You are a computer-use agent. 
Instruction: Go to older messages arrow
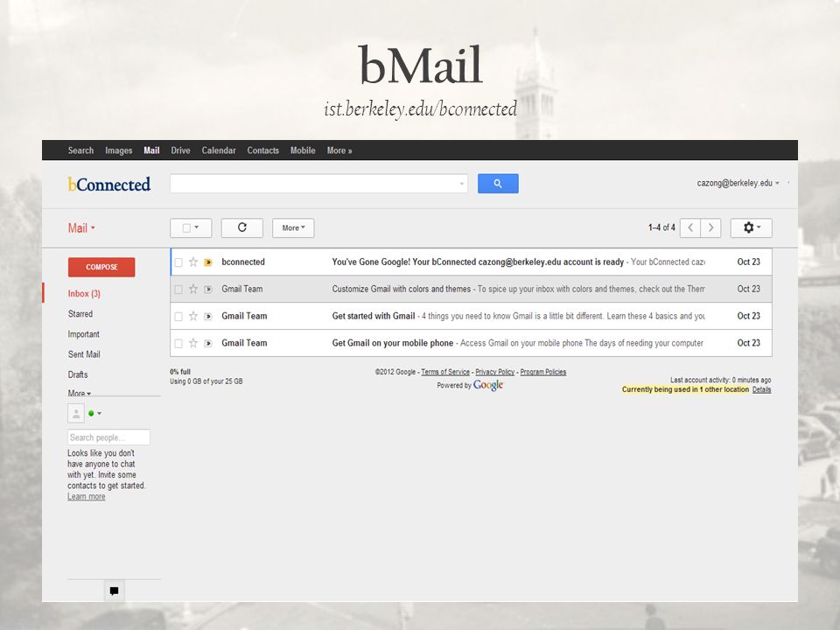[710, 227]
